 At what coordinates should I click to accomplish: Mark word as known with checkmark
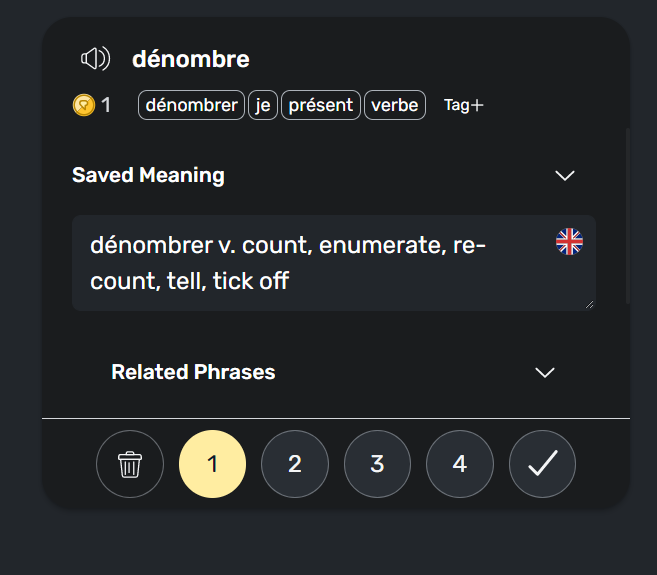coord(543,464)
